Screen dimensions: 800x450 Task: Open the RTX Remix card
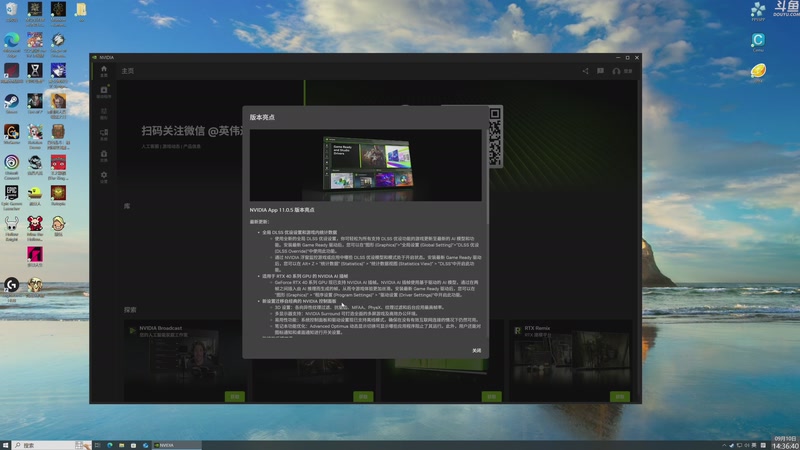(x=571, y=361)
